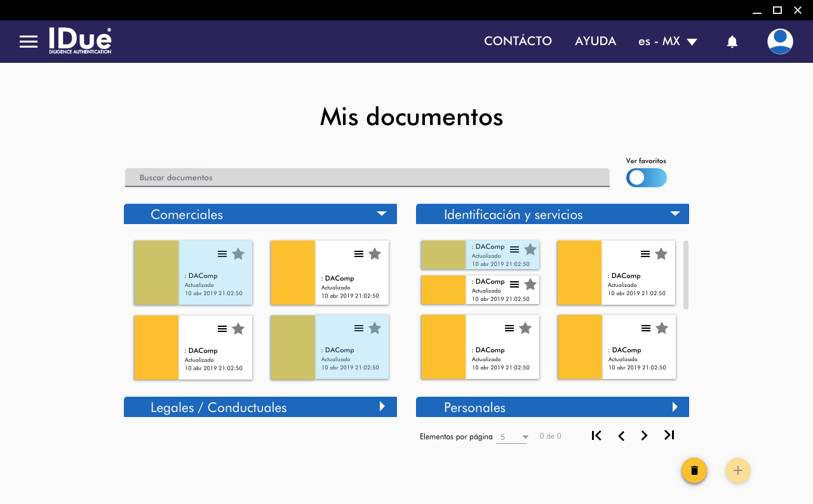Viewport: 813px width, 504px height.
Task: Click the Identificación y servicios scrollbar
Action: tap(686, 274)
